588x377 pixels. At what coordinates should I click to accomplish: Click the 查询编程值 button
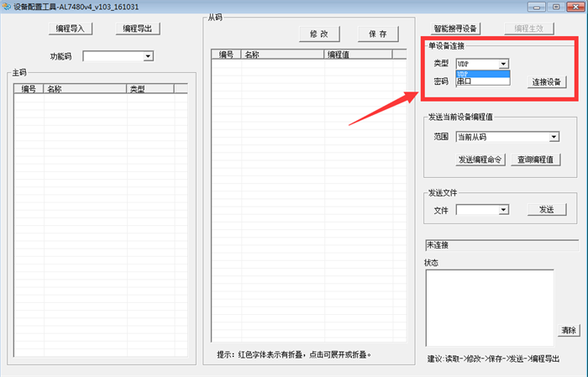[536, 160]
